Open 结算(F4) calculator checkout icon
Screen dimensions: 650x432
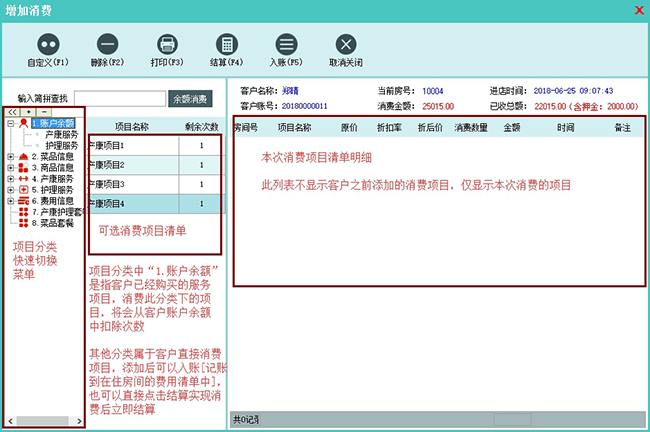click(x=228, y=44)
